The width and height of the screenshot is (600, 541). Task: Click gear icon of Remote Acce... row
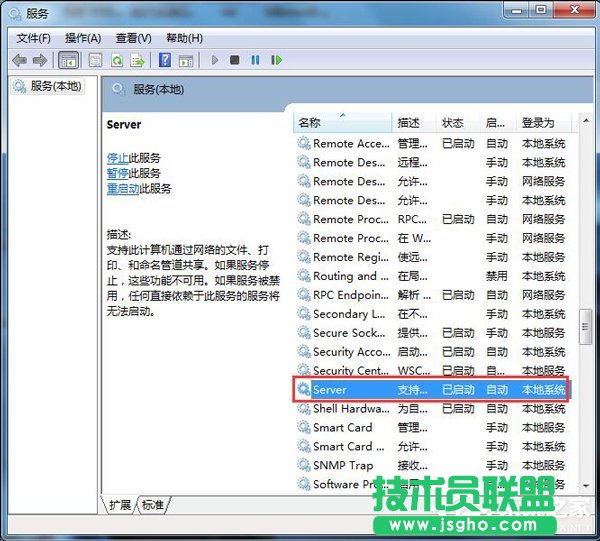point(304,143)
